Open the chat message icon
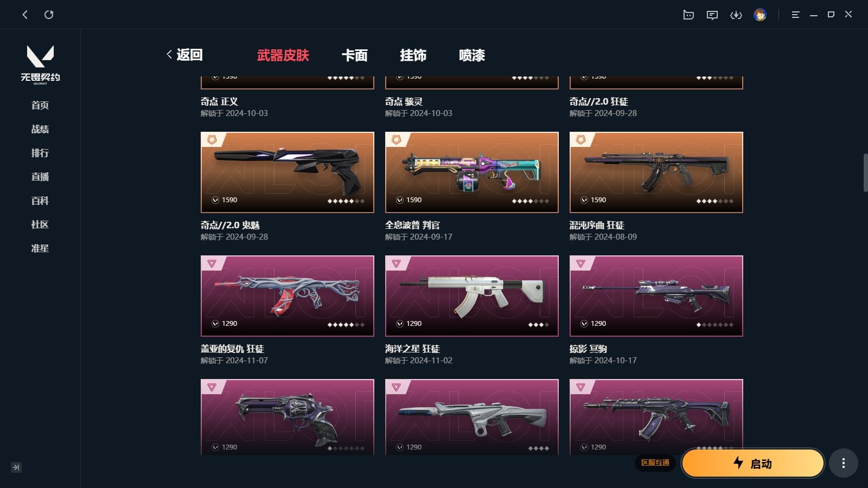The height and width of the screenshot is (488, 868). [x=712, y=15]
